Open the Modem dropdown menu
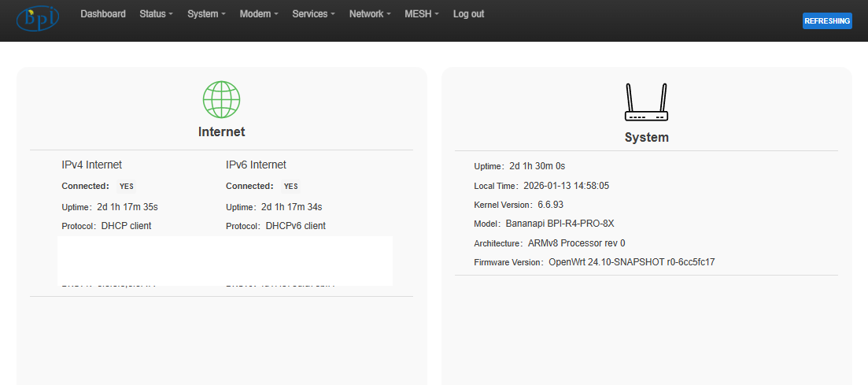Screen dimensions: 868x385 (x=258, y=14)
